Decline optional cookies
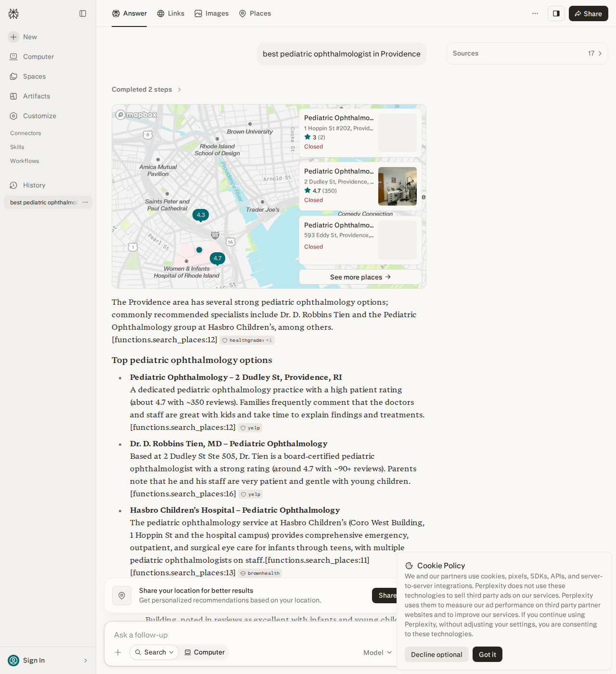Image resolution: width=616 pixels, height=674 pixels. coord(436,654)
